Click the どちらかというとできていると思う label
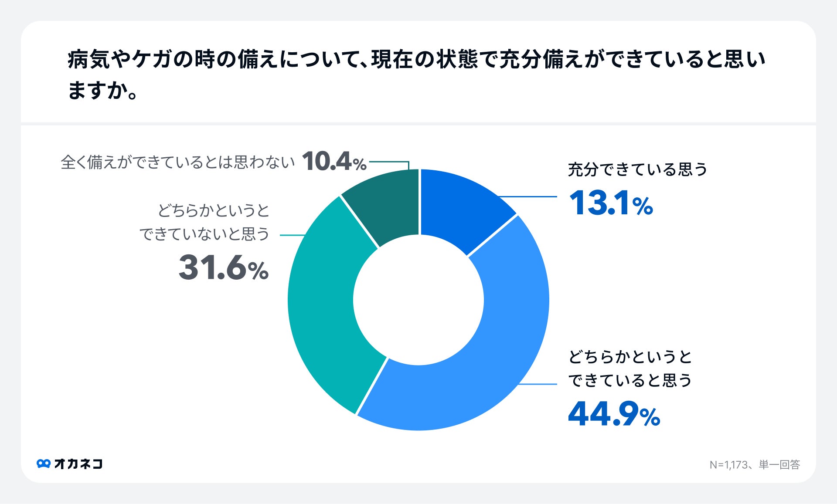The height and width of the screenshot is (504, 837). (630, 369)
